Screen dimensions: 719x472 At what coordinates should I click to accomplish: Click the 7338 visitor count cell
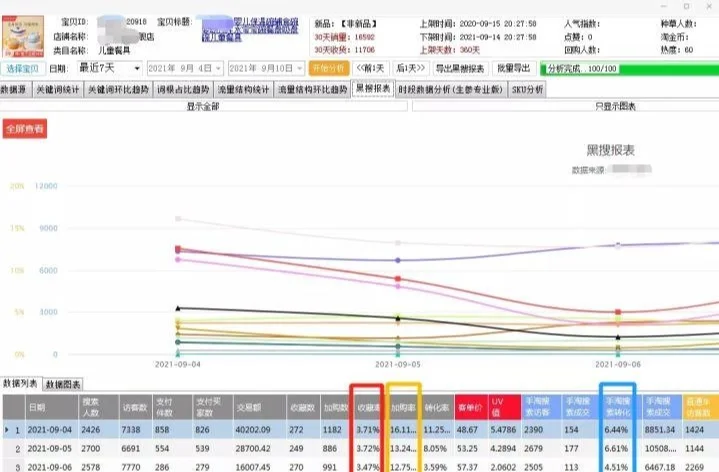(135, 430)
